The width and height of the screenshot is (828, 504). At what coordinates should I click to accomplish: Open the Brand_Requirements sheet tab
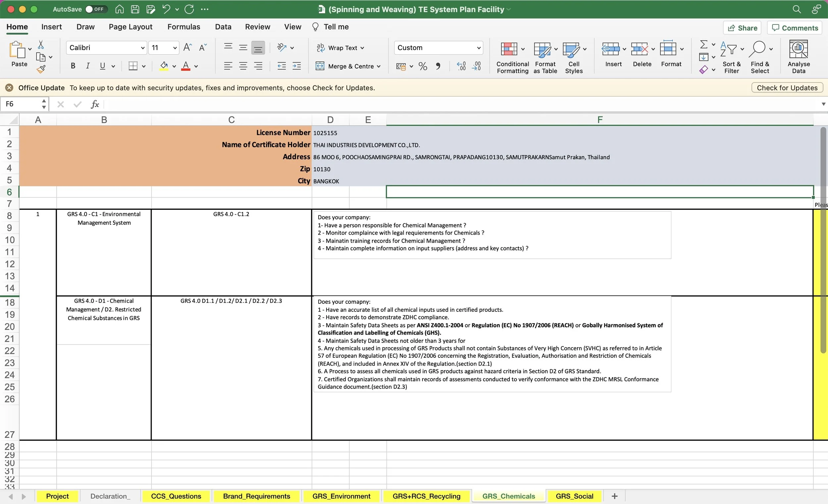coord(256,496)
